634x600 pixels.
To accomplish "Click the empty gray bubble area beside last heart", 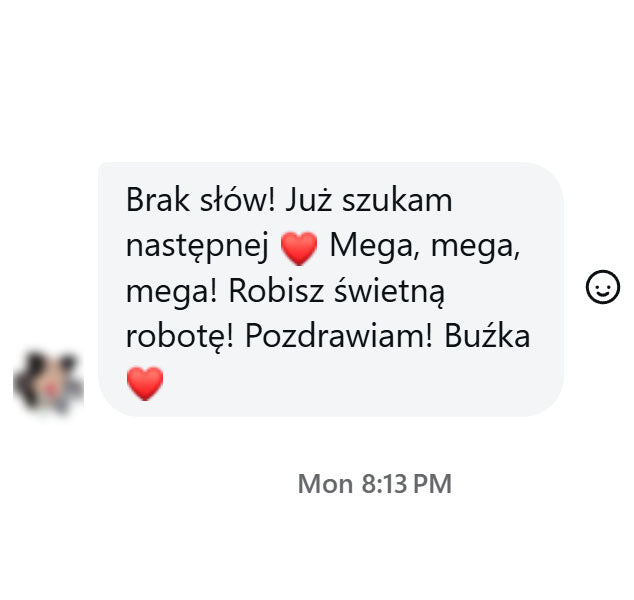I will click(x=344, y=384).
